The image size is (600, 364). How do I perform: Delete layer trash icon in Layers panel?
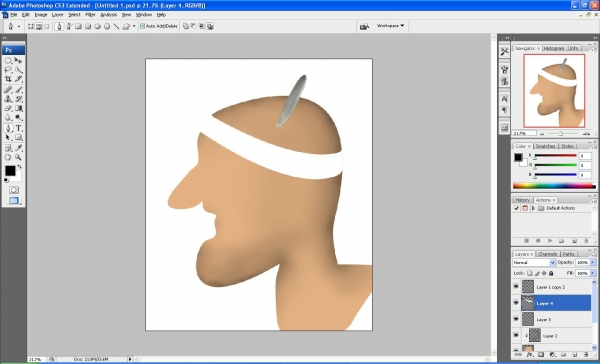point(586,355)
